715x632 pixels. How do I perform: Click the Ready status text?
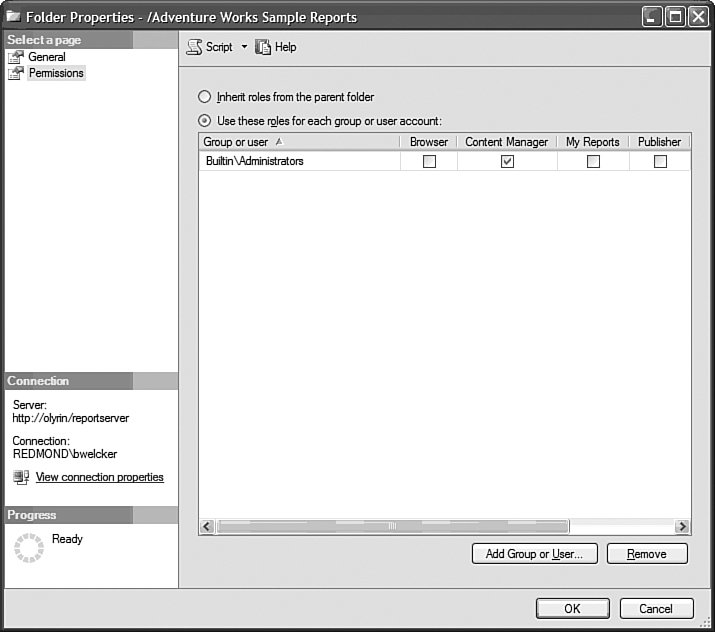67,539
